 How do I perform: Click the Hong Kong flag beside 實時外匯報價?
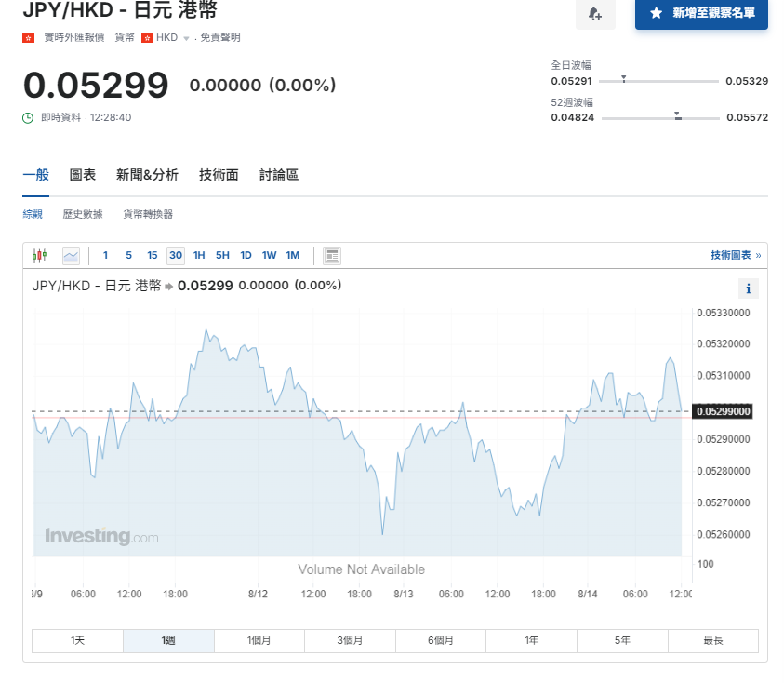tap(28, 38)
